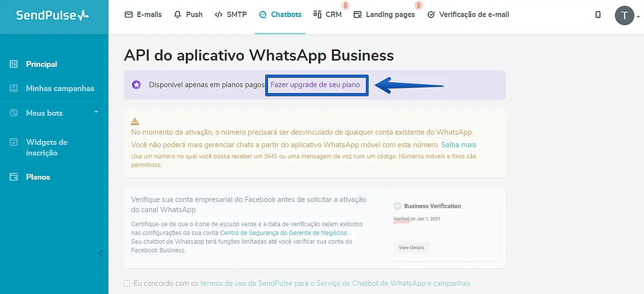Click the chat bubble icon beside Chatbots

pyautogui.click(x=263, y=15)
